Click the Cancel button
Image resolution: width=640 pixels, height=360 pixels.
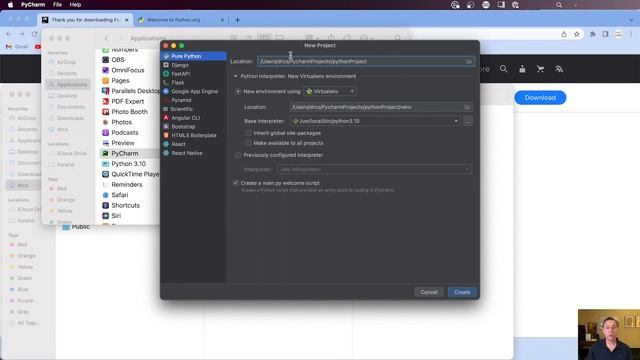(x=429, y=292)
